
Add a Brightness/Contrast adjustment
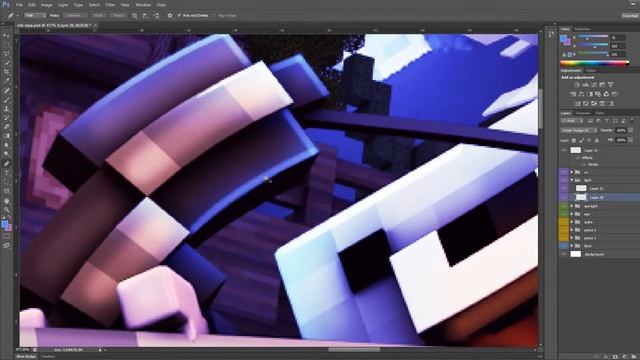pyautogui.click(x=577, y=84)
